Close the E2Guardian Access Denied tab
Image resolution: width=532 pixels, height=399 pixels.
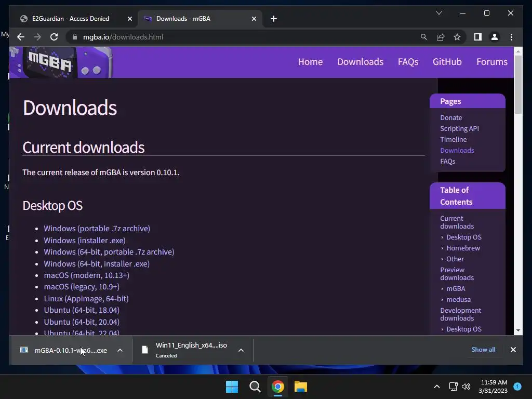pos(129,19)
